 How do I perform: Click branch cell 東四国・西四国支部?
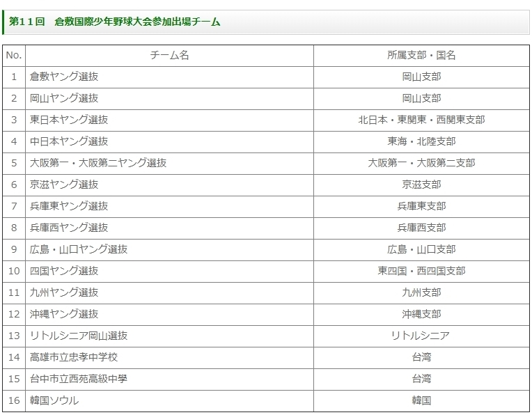421,271
